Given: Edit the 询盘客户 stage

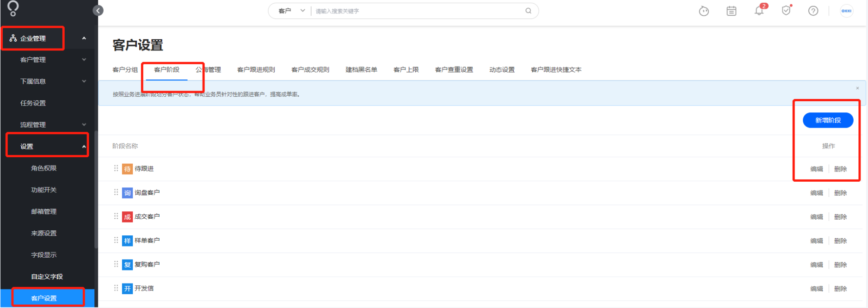Looking at the screenshot, I should point(817,193).
